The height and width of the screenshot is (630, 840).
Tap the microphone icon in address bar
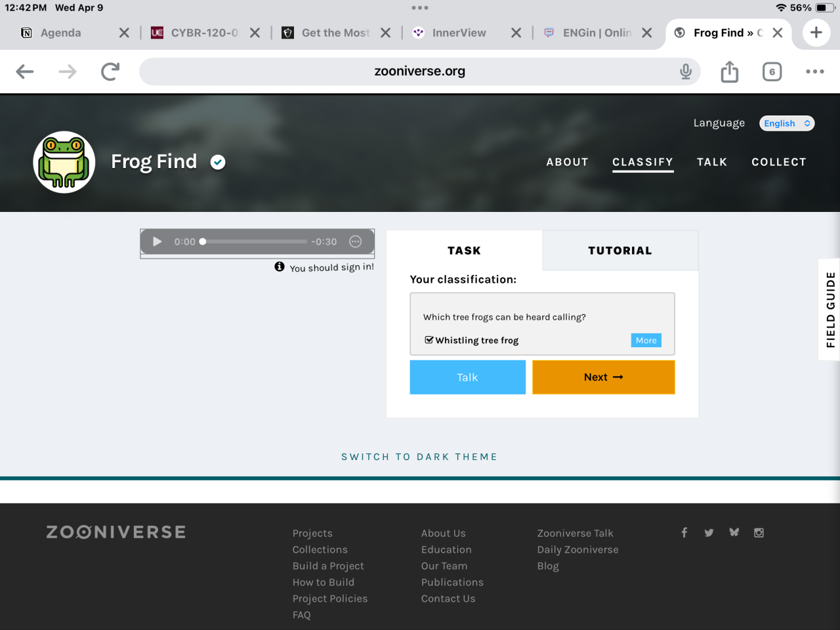pyautogui.click(x=686, y=72)
